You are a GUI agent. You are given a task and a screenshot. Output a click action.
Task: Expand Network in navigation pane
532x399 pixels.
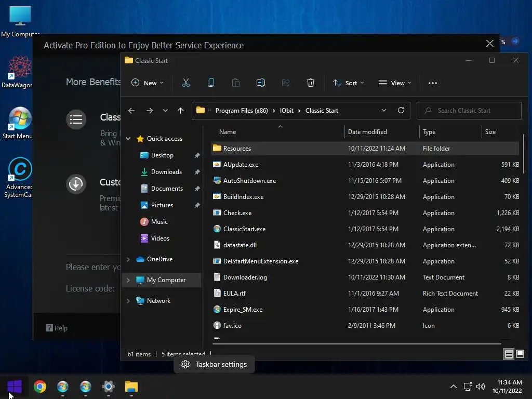(128, 301)
